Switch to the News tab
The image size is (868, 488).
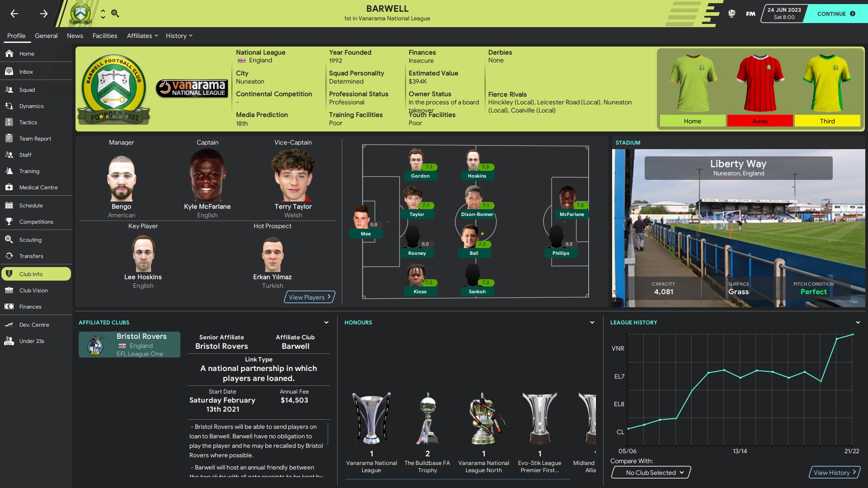click(x=75, y=36)
